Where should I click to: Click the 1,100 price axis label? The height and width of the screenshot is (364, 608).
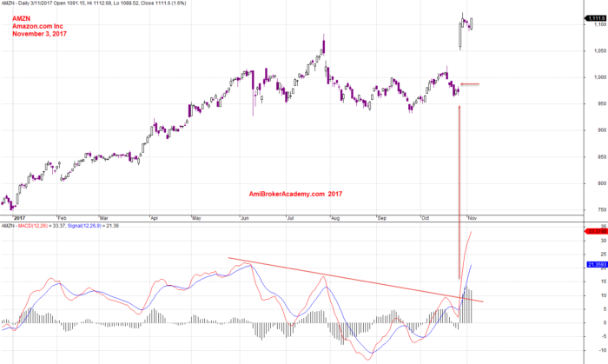coord(600,24)
